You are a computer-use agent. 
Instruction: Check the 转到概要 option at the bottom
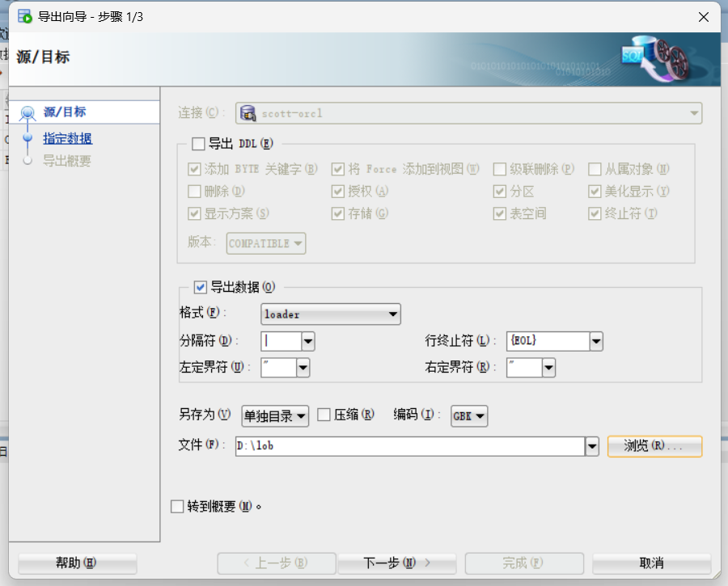pos(176,505)
